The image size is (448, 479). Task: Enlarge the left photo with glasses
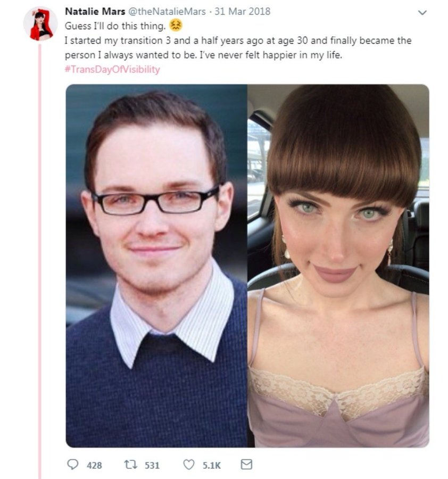(156, 266)
